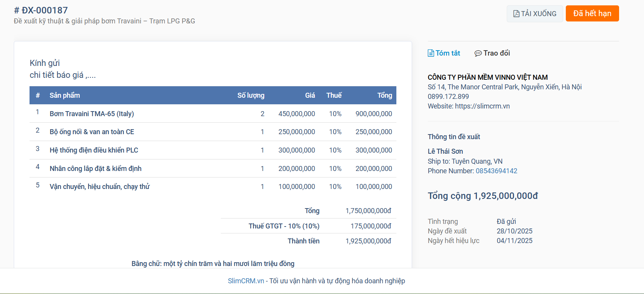Click the Sản phẩm column header
This screenshot has width=644, height=294.
[x=65, y=95]
